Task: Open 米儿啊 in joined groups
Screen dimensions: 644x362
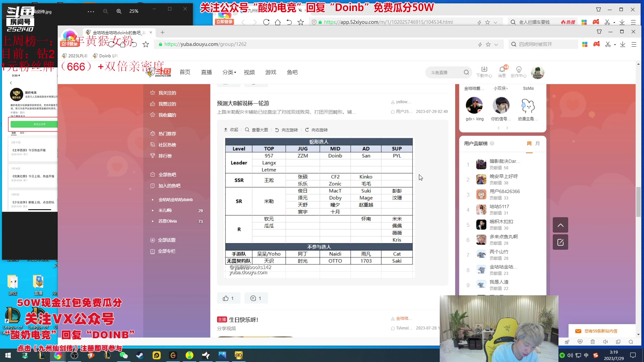Action: point(165,210)
